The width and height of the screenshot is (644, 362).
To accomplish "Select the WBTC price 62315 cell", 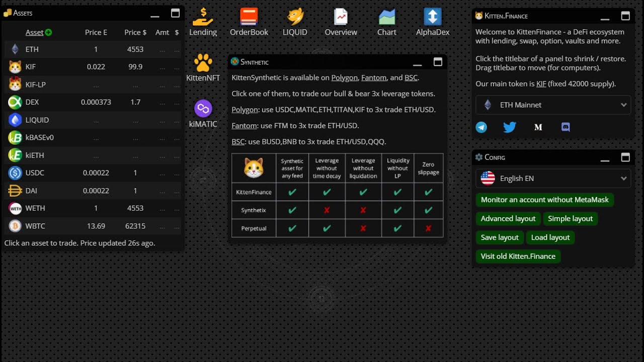I will coord(135,226).
